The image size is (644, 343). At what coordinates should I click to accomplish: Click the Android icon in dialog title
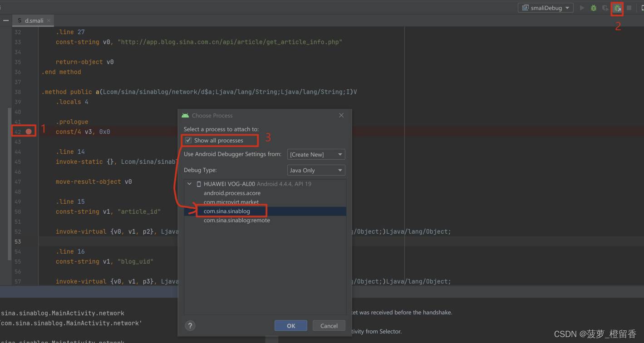click(185, 116)
